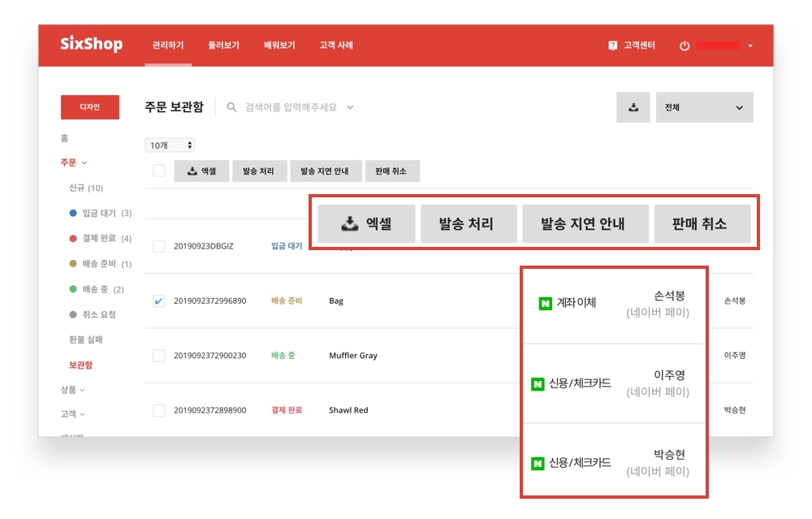Click the blue dot beside 입금 대기
Screen dimensions: 812x519
click(x=73, y=214)
